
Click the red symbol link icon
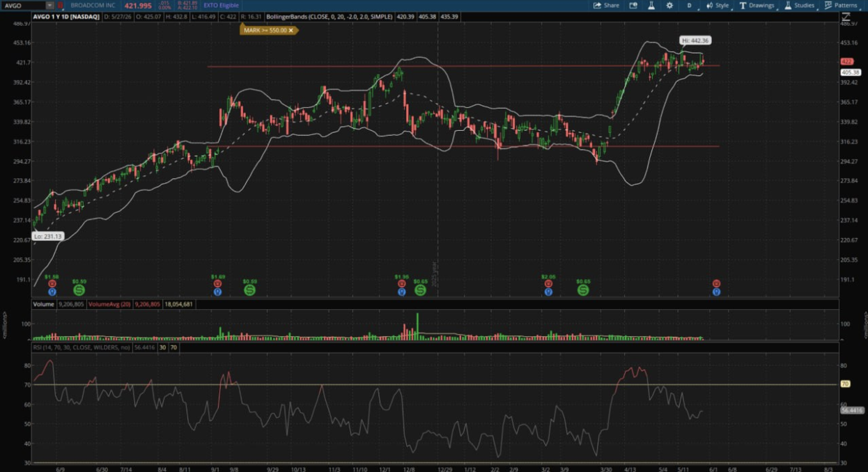pyautogui.click(x=60, y=6)
